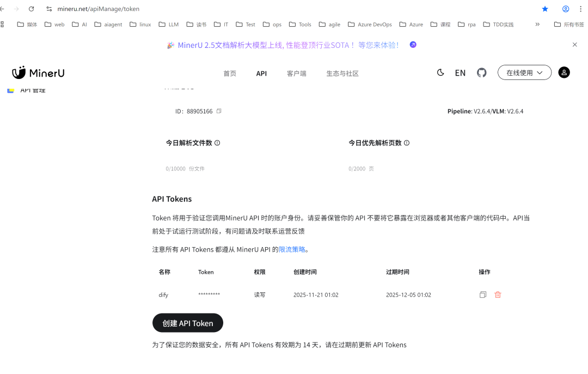This screenshot has width=588, height=374.
Task: Open the 媒体 bookmark folder
Action: click(27, 24)
